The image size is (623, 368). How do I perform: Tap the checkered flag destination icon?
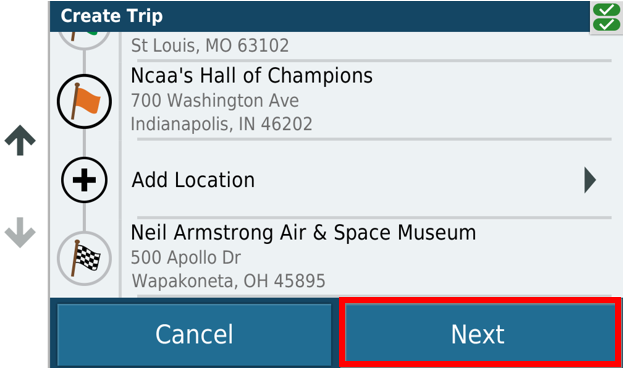(x=84, y=258)
